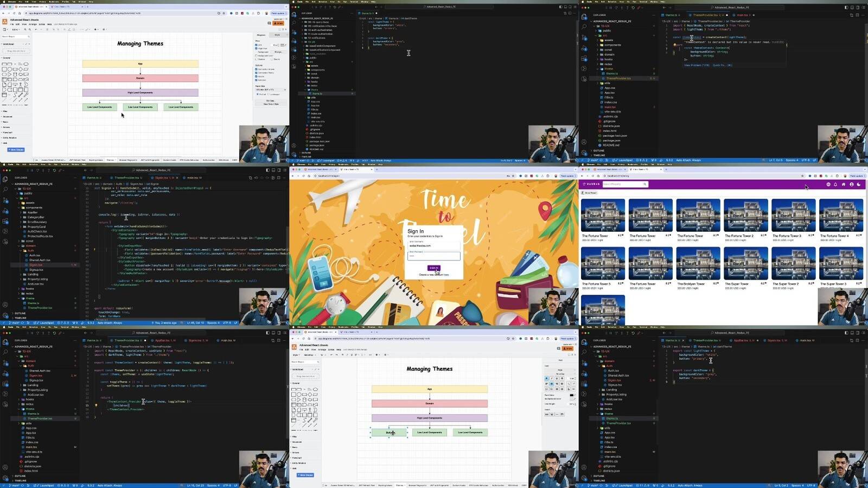
Task: Toggle the Page View checkbox in Diagram panel
Action: [256, 48]
